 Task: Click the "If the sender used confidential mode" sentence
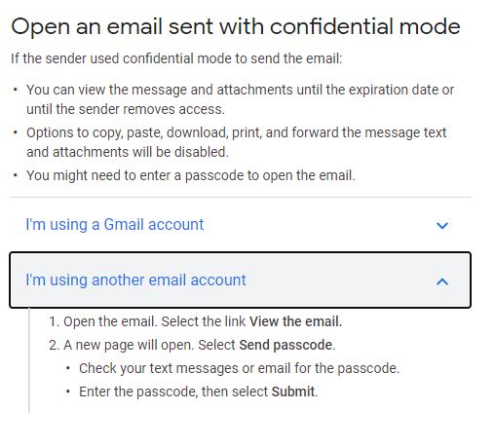(x=176, y=58)
